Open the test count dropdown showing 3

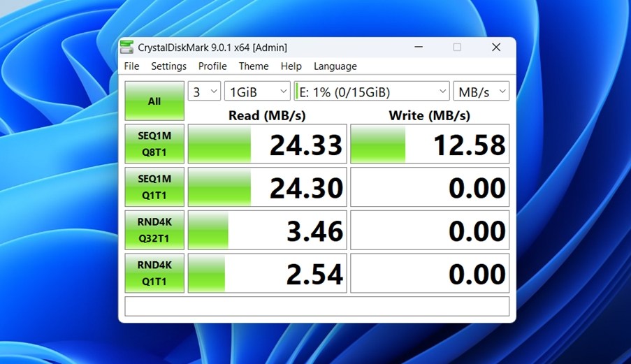(x=204, y=92)
